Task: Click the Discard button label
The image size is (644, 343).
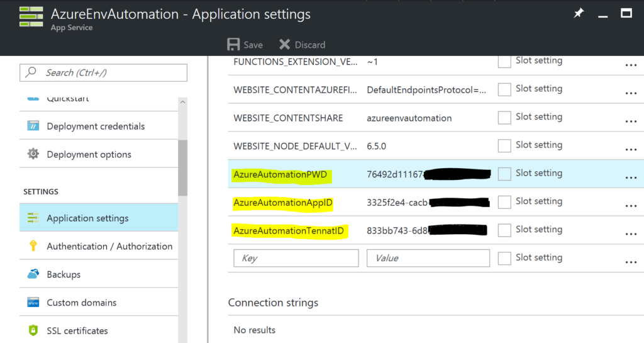Action: pos(310,45)
